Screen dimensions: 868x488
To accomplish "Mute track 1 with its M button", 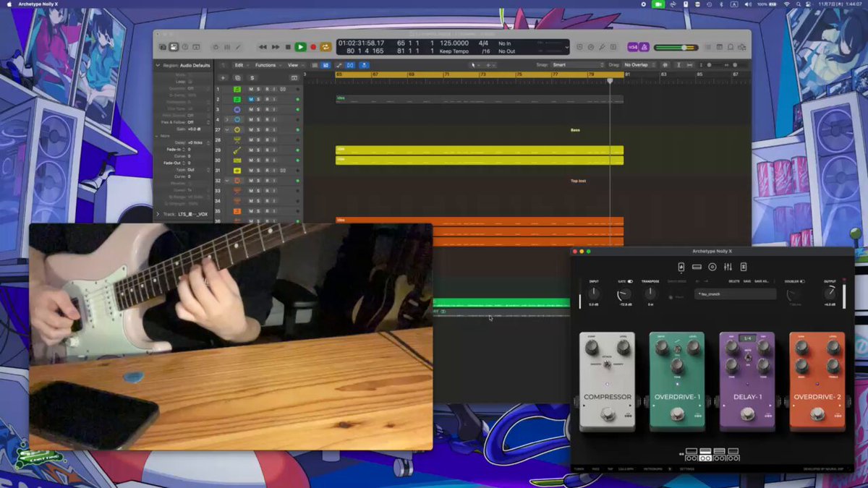I will click(251, 89).
